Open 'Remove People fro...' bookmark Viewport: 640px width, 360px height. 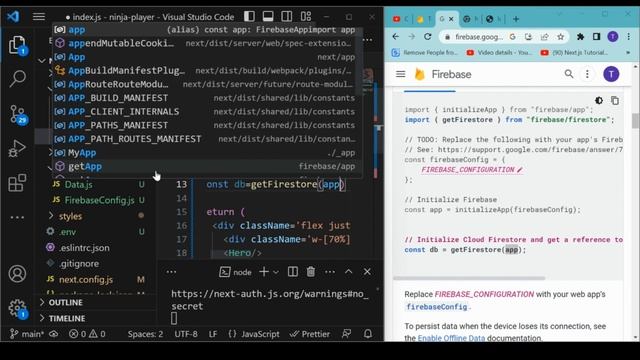click(x=424, y=53)
